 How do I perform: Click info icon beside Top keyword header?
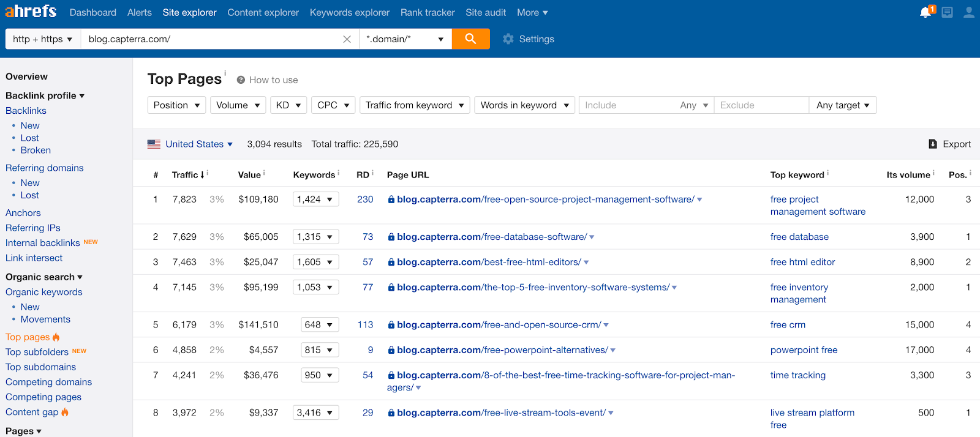(x=827, y=173)
